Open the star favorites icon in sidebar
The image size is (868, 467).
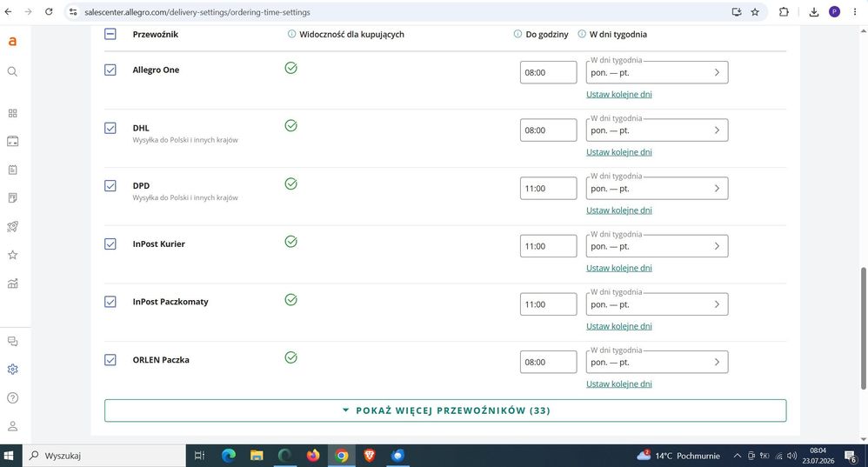[x=12, y=255]
